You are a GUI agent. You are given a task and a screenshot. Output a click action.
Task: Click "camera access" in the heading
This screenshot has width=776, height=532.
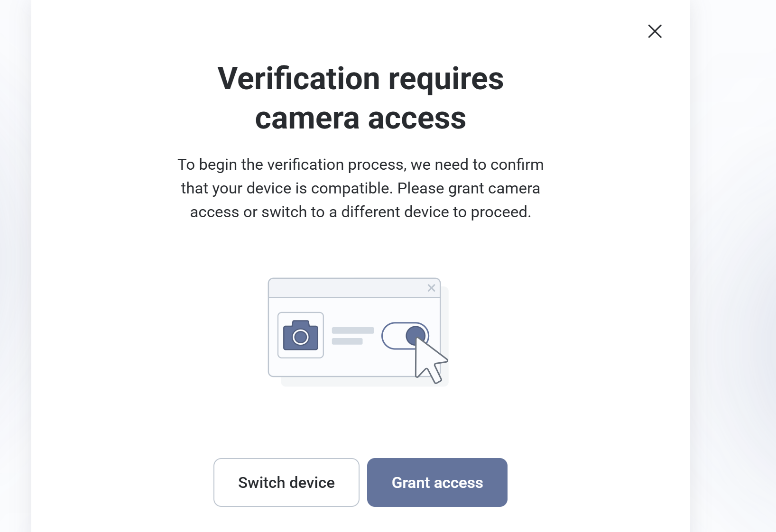tap(360, 118)
